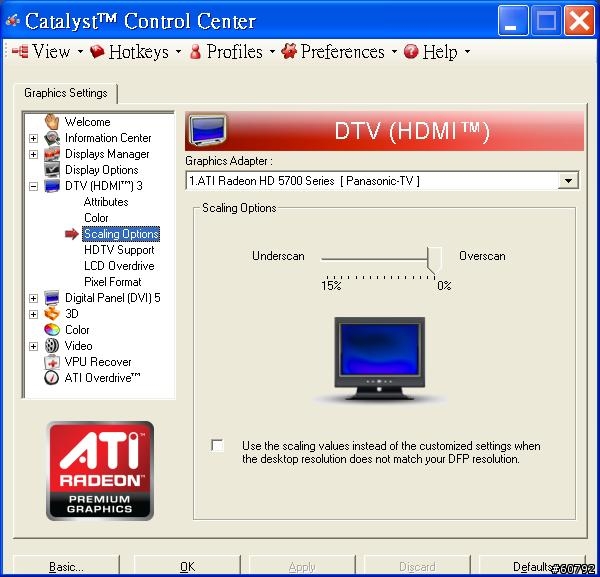Viewport: 600px width, 577px height.
Task: Expand the Digital Panel (DVI) 5 node
Action: click(33, 298)
